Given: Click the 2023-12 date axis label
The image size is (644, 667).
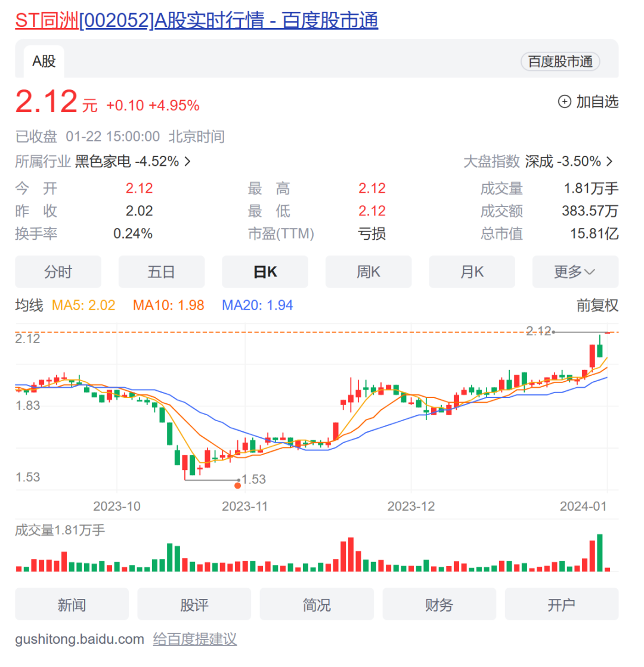Looking at the screenshot, I should point(411,506).
